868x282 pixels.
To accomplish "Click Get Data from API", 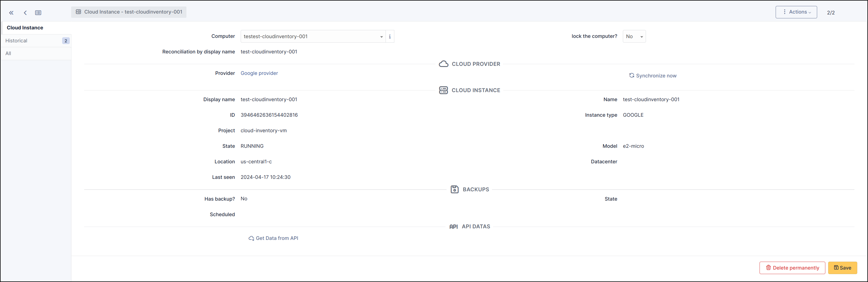I will point(273,238).
